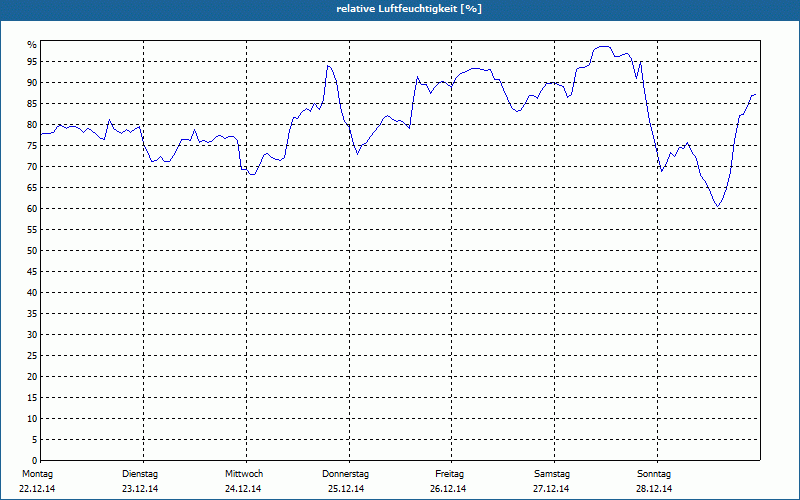The image size is (800, 500).
Task: Click the '%' unit label atop y-axis
Action: (x=32, y=45)
